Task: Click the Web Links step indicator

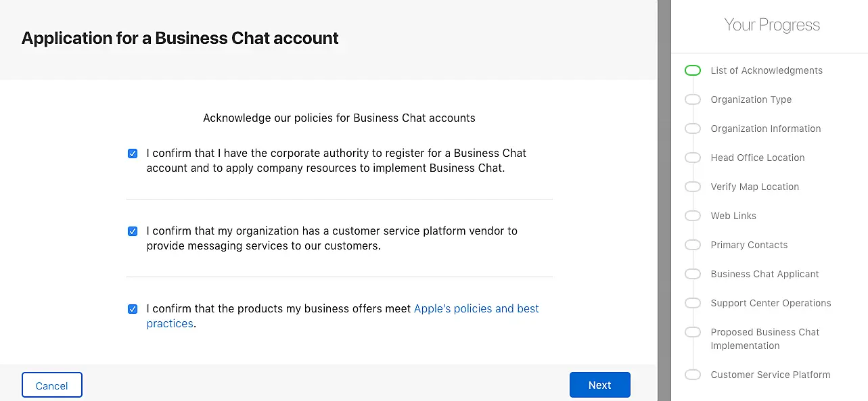Action: coord(692,216)
